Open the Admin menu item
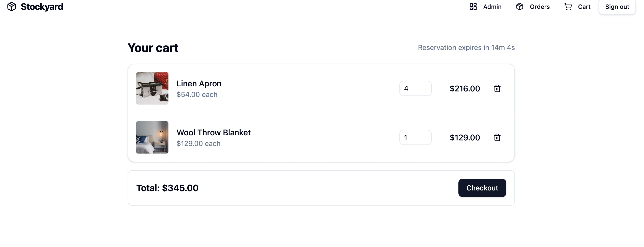The height and width of the screenshot is (247, 644). pos(485,7)
